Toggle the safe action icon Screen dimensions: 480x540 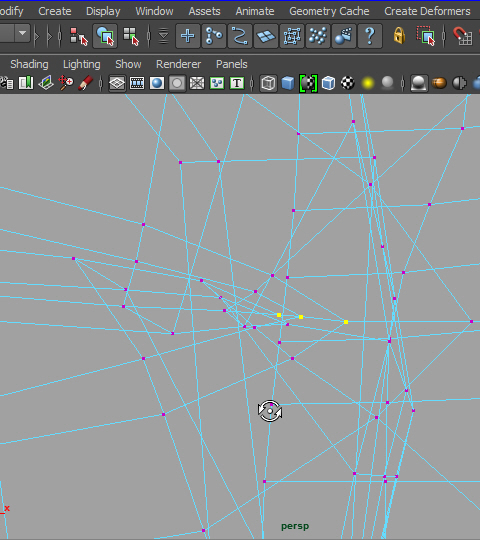pyautogui.click(x=217, y=83)
